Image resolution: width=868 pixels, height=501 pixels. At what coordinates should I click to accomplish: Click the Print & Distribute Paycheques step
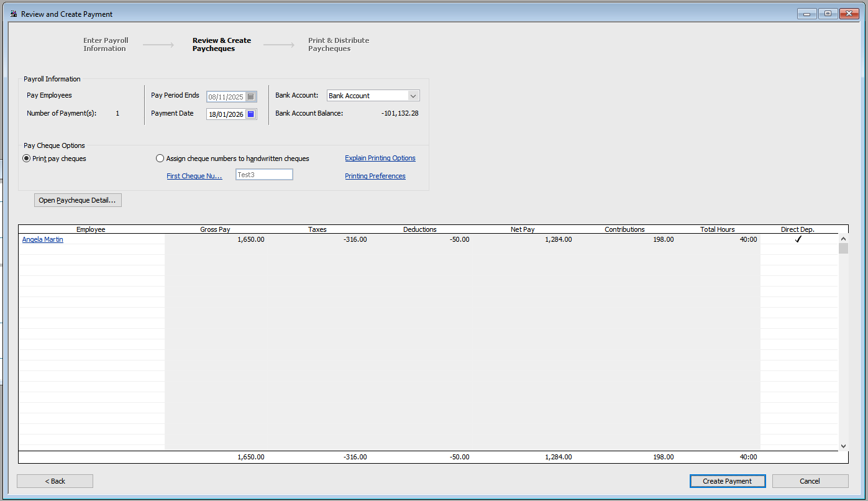tap(339, 45)
